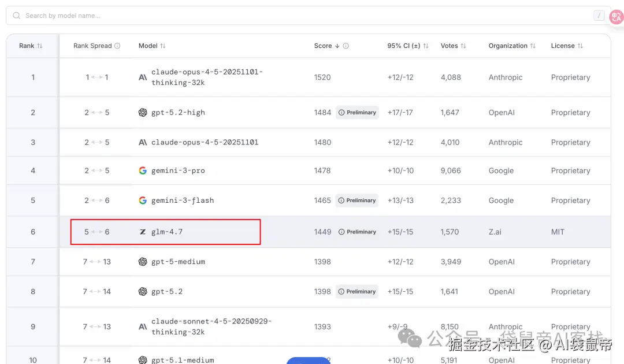Open model claude-sonnet-4-5-20250929-thinking-32k
The height and width of the screenshot is (364, 624).
click(211, 326)
